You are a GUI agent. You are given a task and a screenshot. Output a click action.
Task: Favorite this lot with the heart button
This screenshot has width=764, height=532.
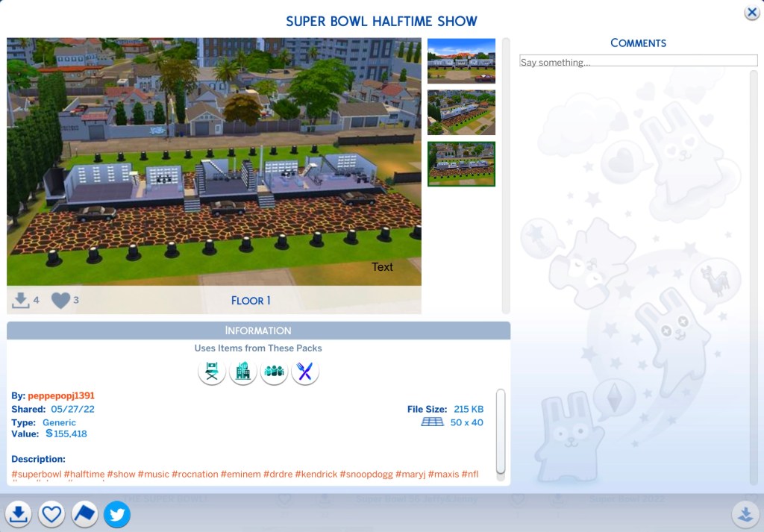(x=51, y=514)
